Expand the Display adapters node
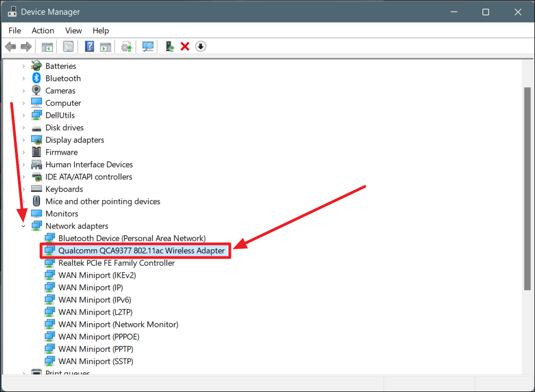The height and width of the screenshot is (392, 535). point(24,140)
